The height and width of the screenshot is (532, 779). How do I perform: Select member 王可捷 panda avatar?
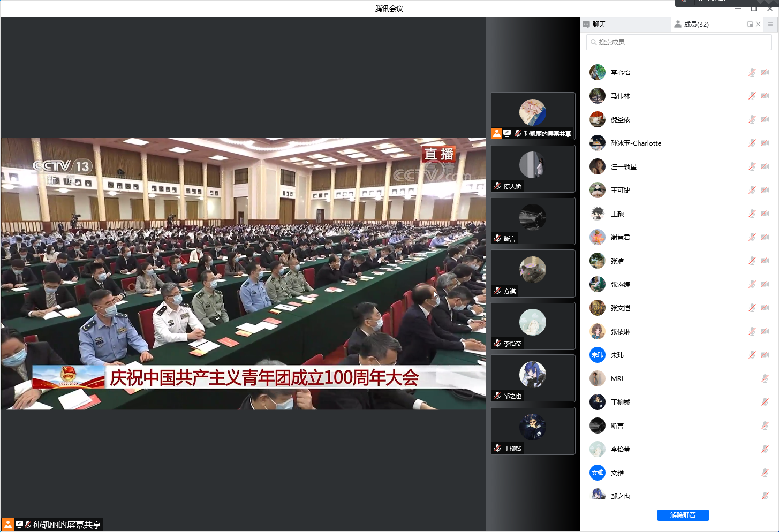[598, 190]
